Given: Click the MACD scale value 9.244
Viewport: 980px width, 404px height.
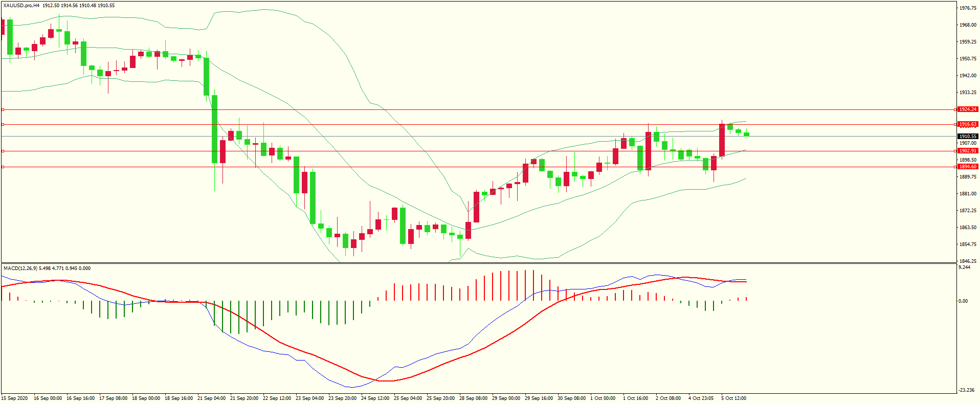Looking at the screenshot, I should point(964,267).
